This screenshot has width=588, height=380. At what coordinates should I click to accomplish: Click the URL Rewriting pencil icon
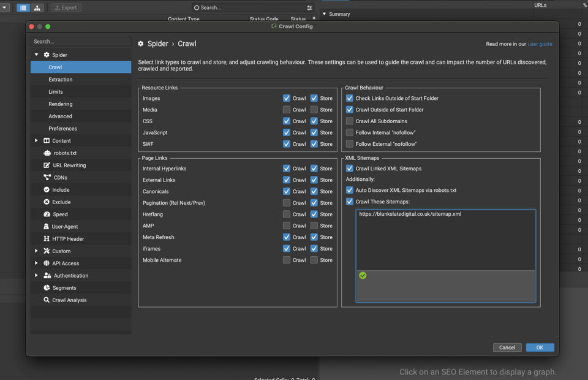pyautogui.click(x=47, y=165)
